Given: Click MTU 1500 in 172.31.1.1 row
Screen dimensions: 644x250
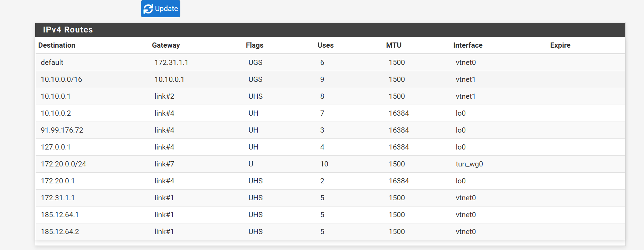Looking at the screenshot, I should 397,198.
